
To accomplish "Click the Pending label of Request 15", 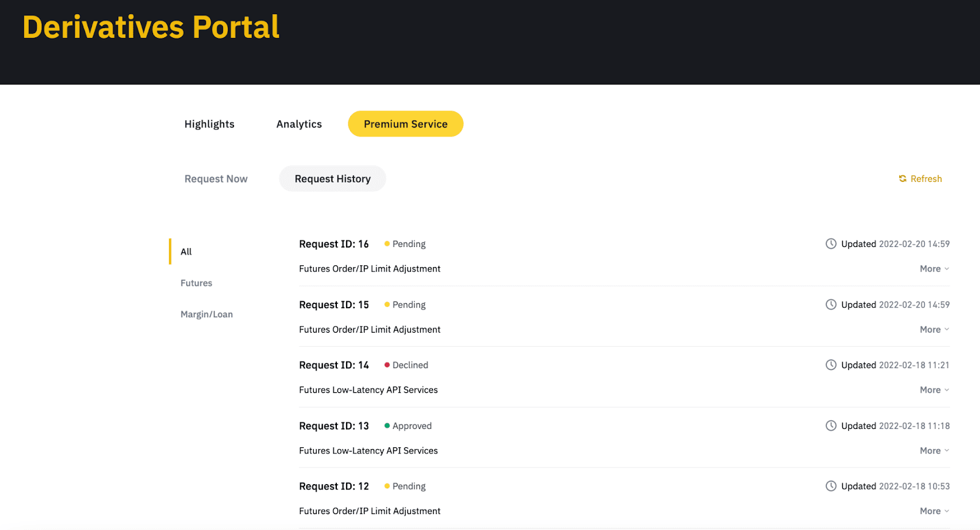I will click(x=409, y=305).
